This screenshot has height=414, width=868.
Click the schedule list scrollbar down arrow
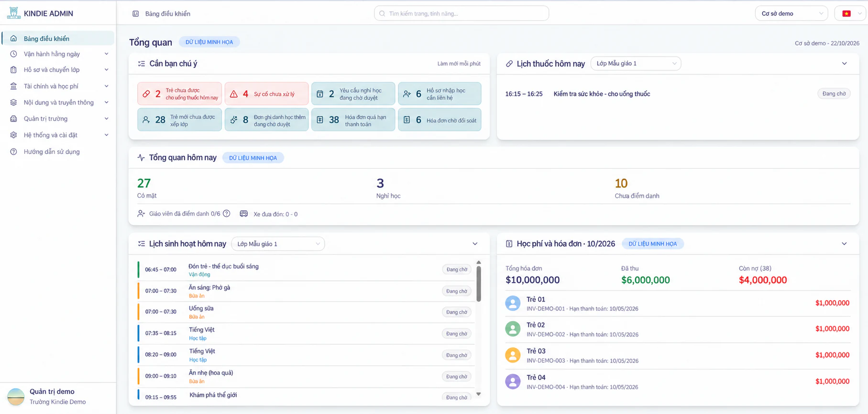(478, 394)
